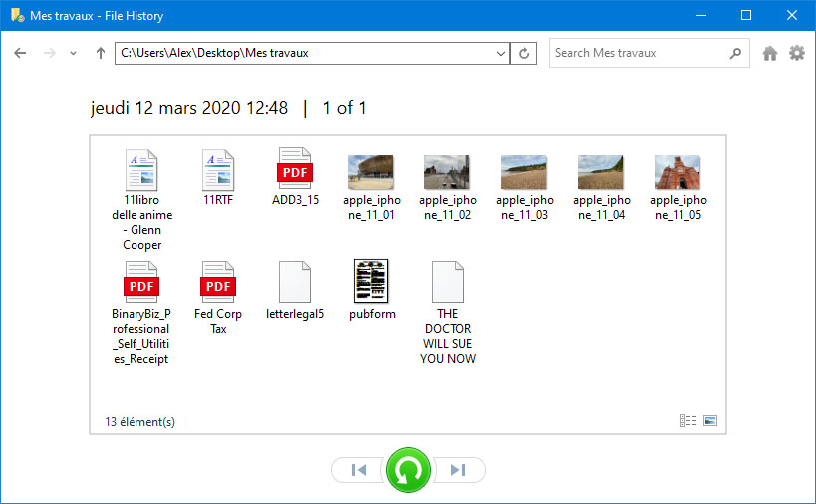
Task: Go up one folder level
Action: 101,53
